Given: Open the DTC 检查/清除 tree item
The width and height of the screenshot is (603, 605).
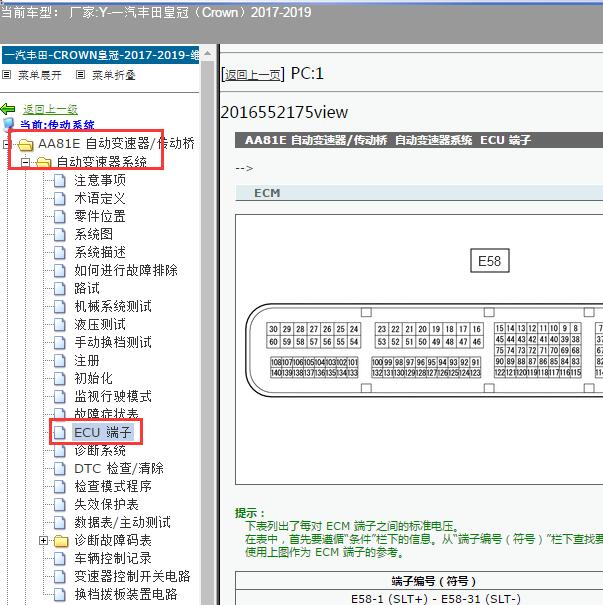Looking at the screenshot, I should (x=119, y=468).
